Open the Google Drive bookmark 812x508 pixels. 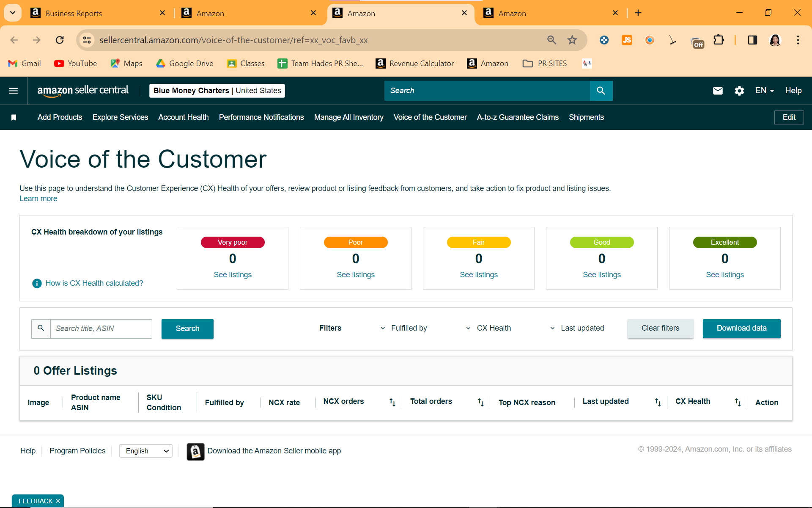coord(185,63)
